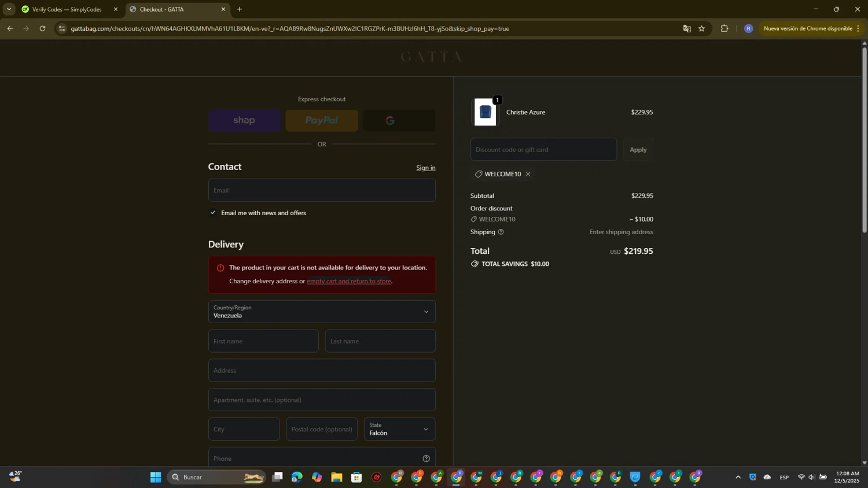This screenshot has height=488, width=868.
Task: Click the phone field help icon
Action: (426, 459)
